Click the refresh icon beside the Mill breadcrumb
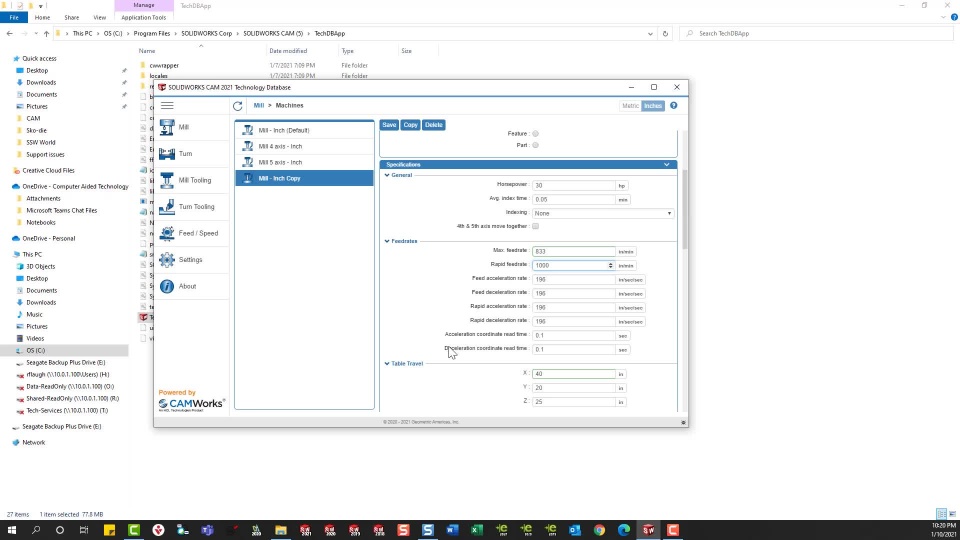This screenshot has height=540, width=960. click(x=238, y=106)
